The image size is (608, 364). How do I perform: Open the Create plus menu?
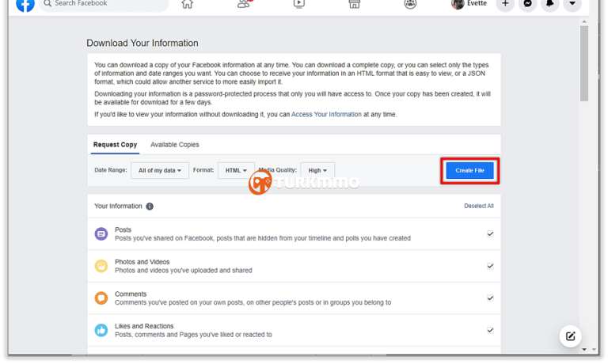pyautogui.click(x=505, y=4)
